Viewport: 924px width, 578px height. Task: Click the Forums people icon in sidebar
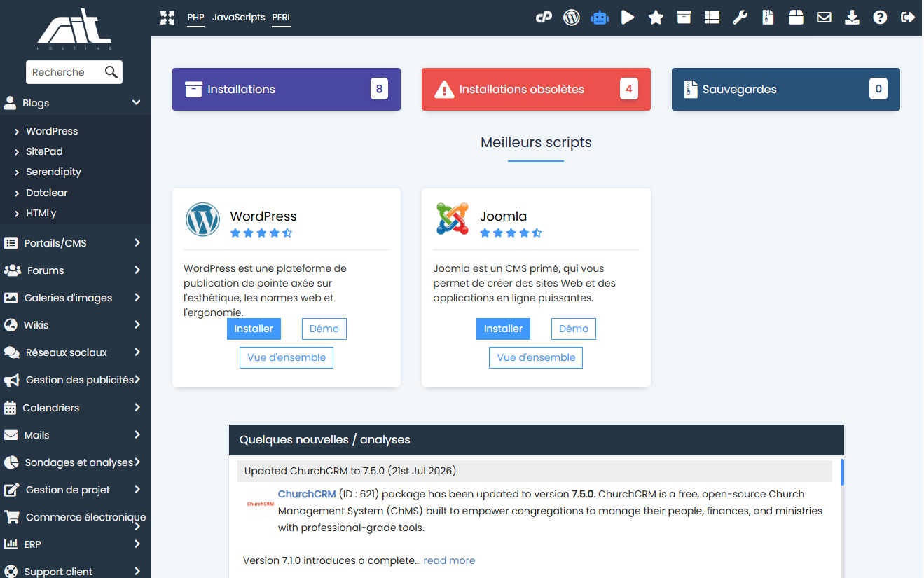point(12,270)
